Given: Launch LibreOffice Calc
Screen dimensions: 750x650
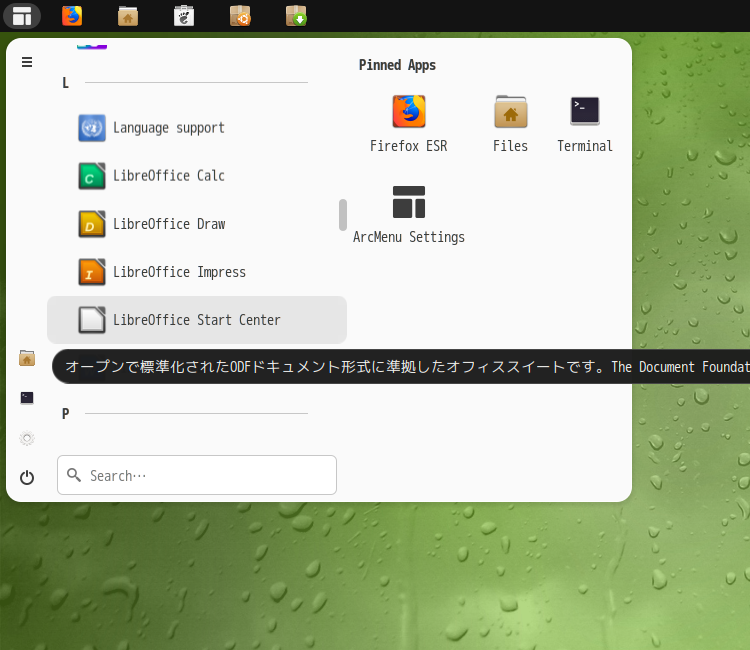Looking at the screenshot, I should click(x=197, y=176).
